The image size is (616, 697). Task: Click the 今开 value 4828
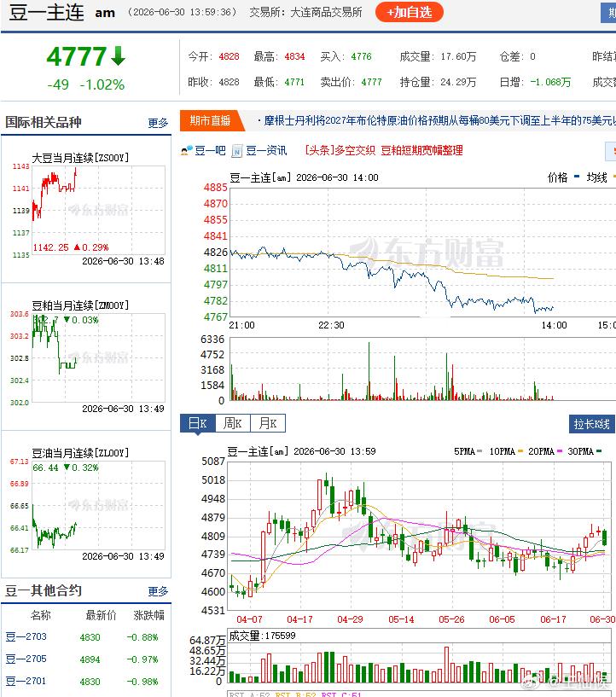point(229,56)
